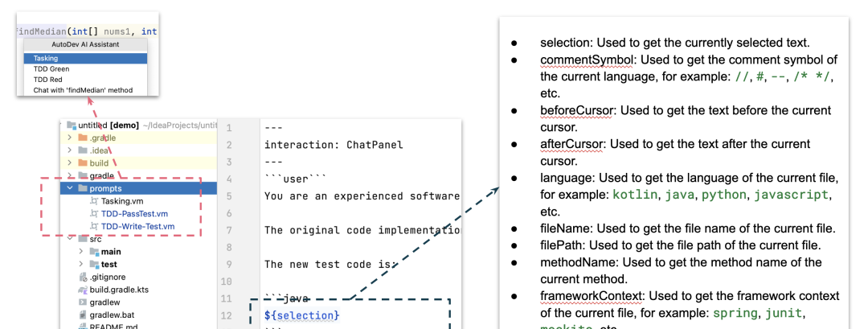
Task: Click the gradlew script file icon
Action: [x=83, y=302]
